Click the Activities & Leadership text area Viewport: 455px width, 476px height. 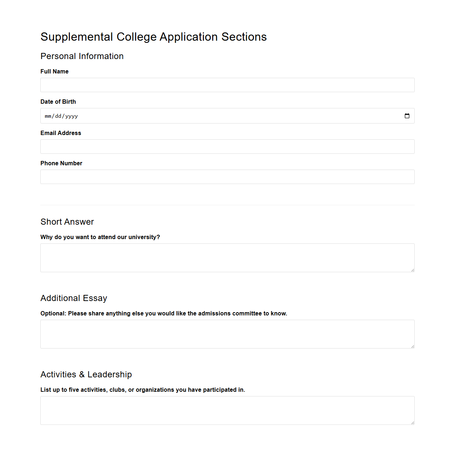click(x=227, y=410)
